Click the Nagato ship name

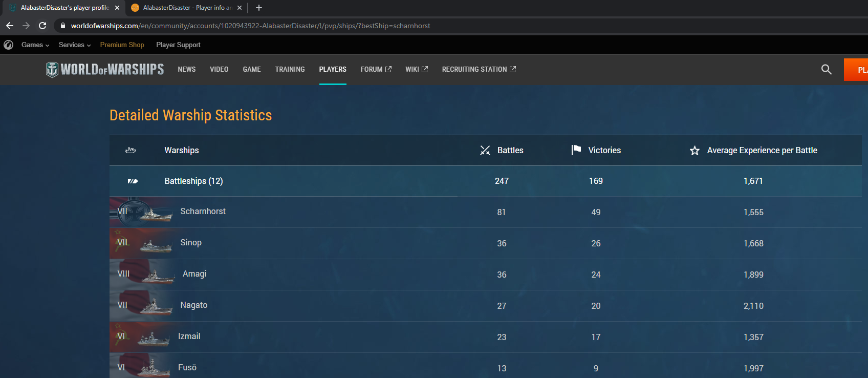coord(194,305)
